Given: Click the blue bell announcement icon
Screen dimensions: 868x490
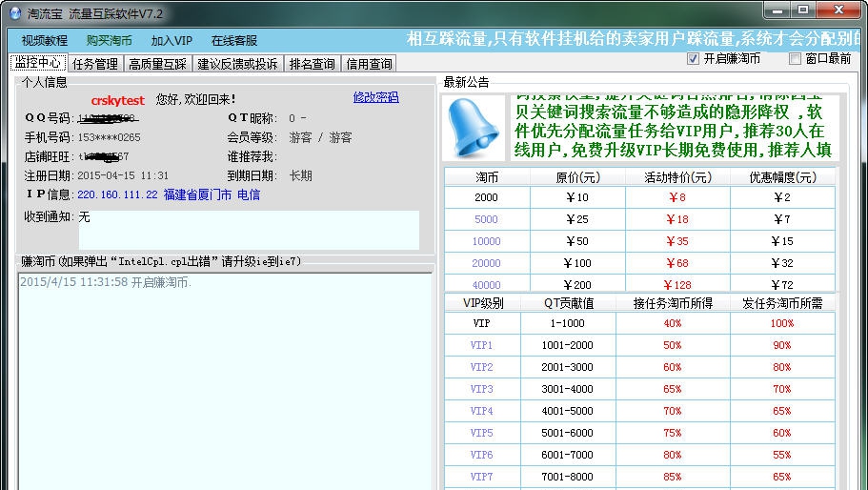Looking at the screenshot, I should [474, 128].
